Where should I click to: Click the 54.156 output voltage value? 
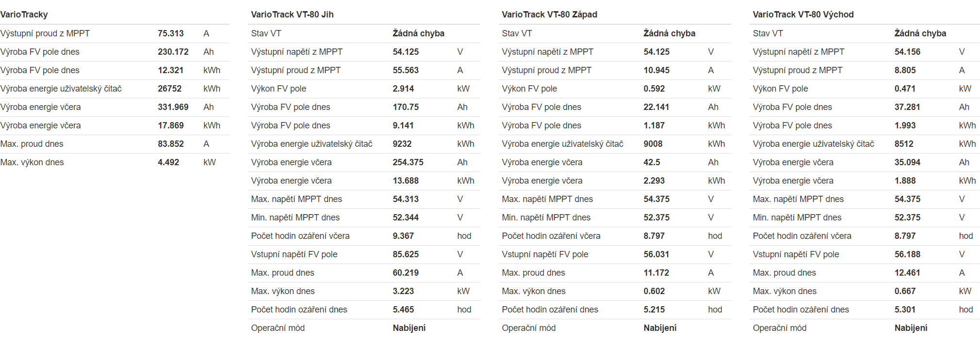(907, 52)
